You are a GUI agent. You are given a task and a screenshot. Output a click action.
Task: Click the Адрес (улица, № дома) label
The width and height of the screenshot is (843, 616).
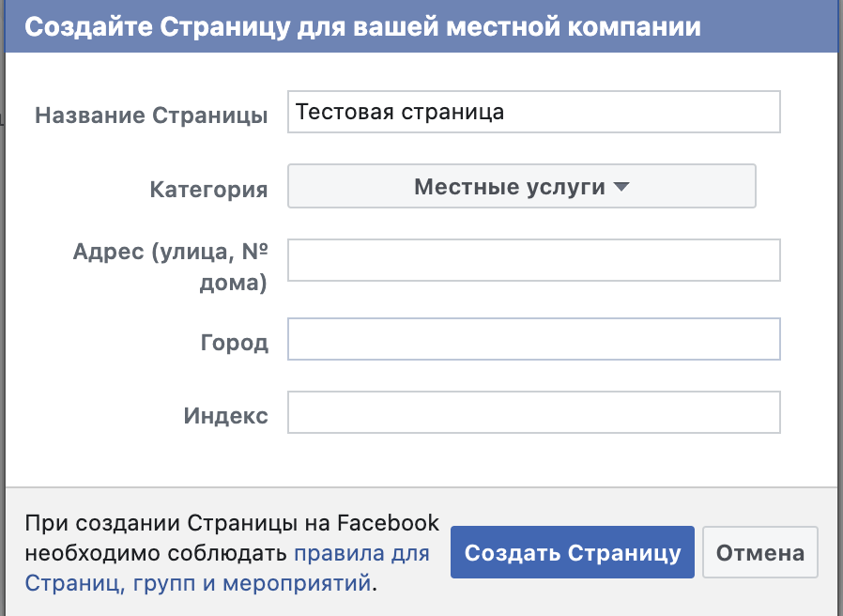(171, 267)
